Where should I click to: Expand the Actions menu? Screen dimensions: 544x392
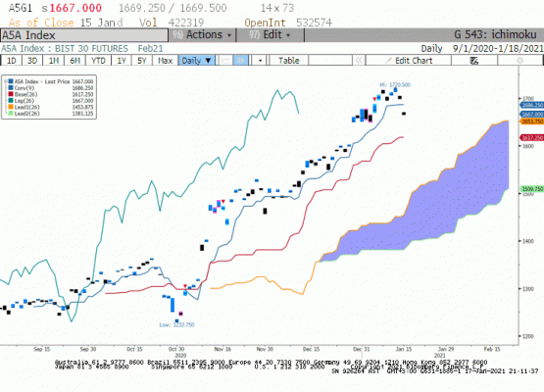(203, 35)
